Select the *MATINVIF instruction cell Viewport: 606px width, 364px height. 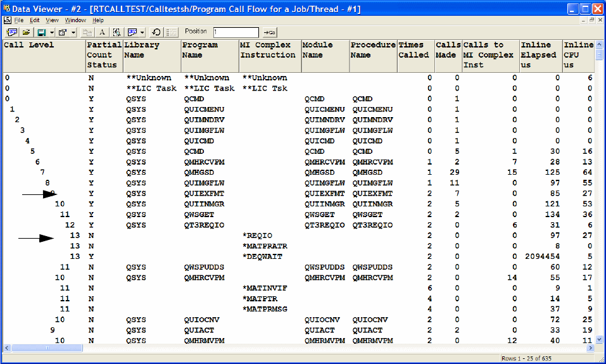click(265, 288)
